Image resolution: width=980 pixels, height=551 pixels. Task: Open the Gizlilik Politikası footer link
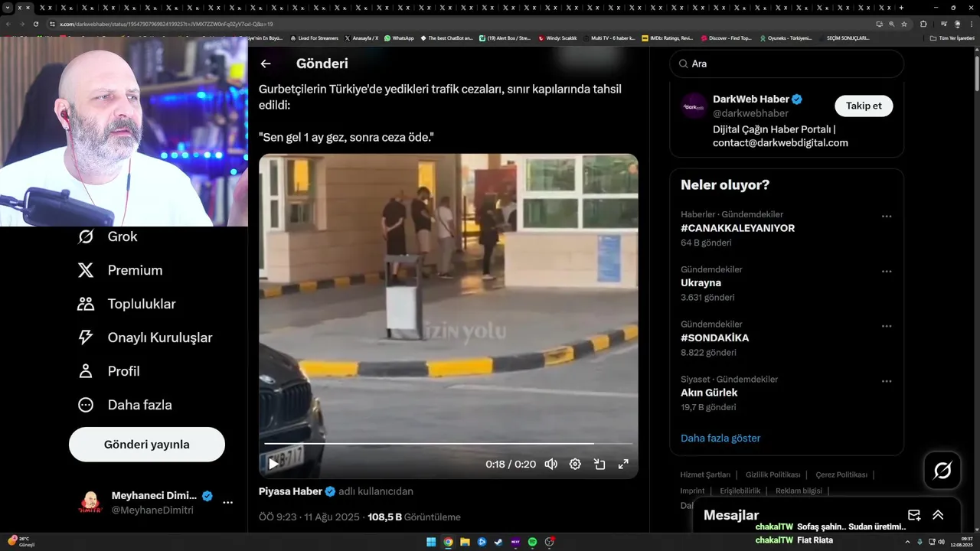773,474
